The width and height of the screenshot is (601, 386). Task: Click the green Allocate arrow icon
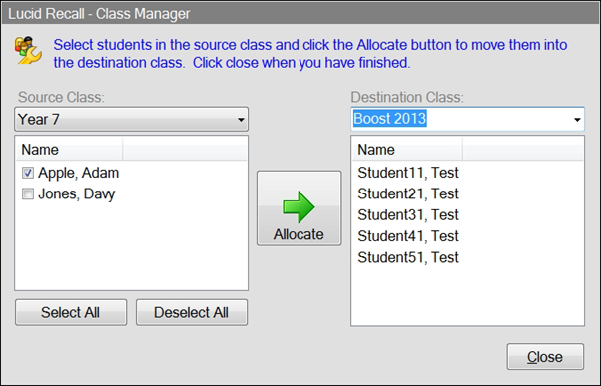(x=299, y=207)
